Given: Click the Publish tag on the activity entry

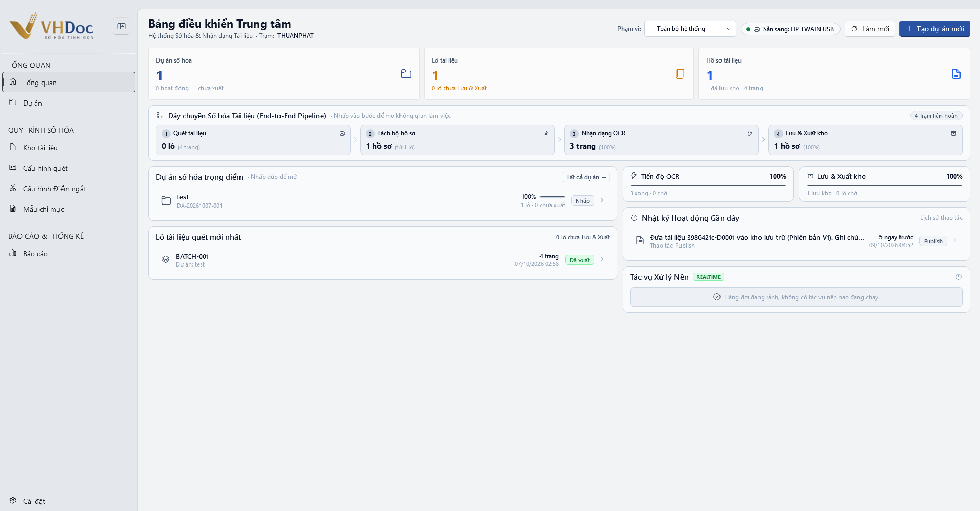Looking at the screenshot, I should (x=933, y=241).
